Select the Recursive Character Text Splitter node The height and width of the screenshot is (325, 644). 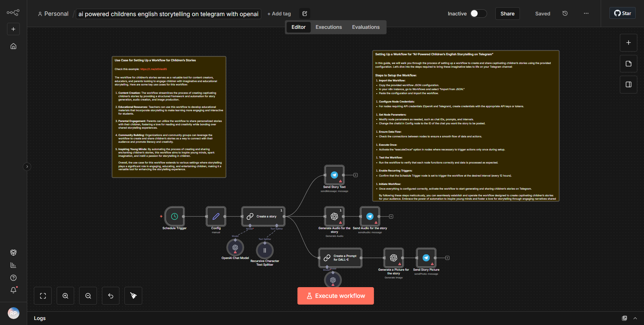click(x=265, y=250)
